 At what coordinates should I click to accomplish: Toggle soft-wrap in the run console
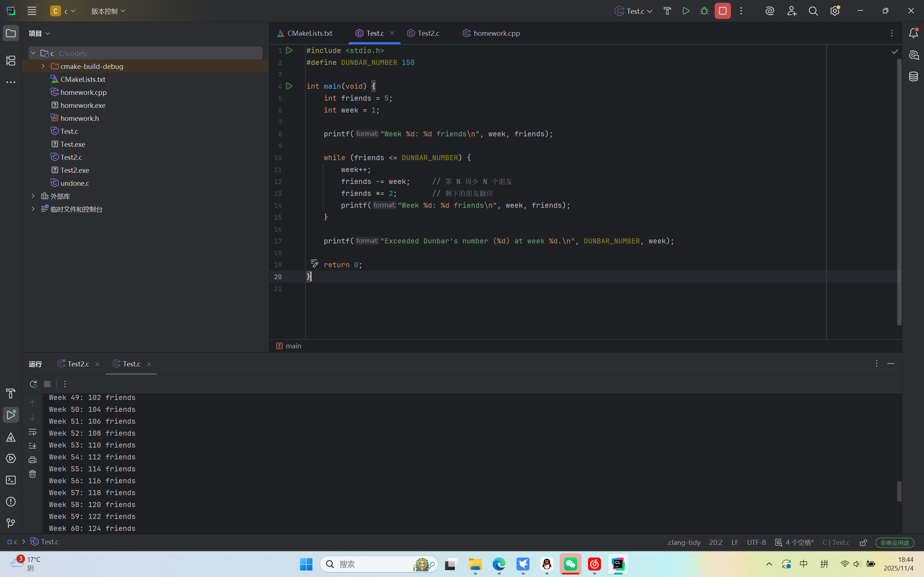pos(32,432)
